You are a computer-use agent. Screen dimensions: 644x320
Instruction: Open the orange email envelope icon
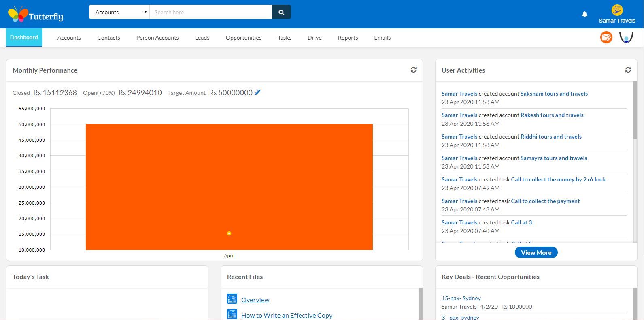coord(606,38)
